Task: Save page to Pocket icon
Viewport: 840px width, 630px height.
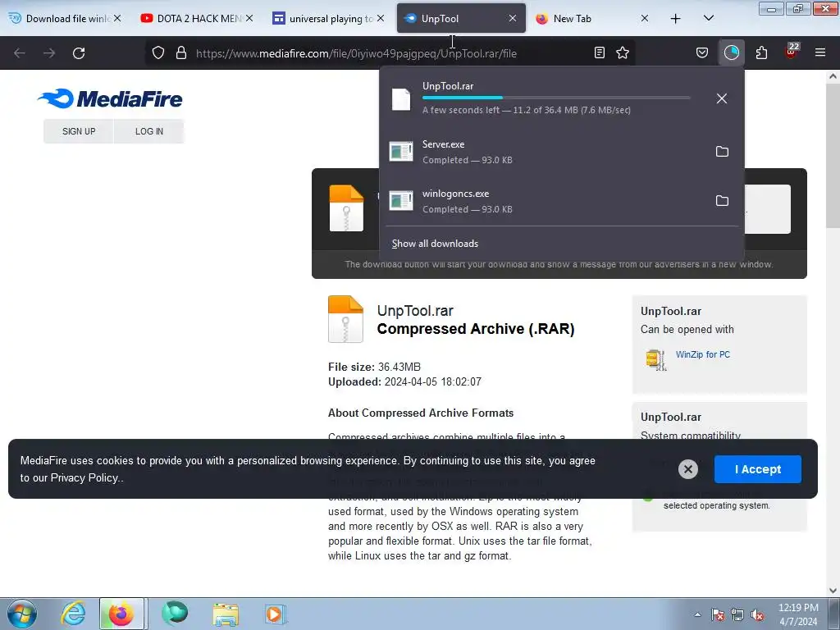Action: click(702, 52)
